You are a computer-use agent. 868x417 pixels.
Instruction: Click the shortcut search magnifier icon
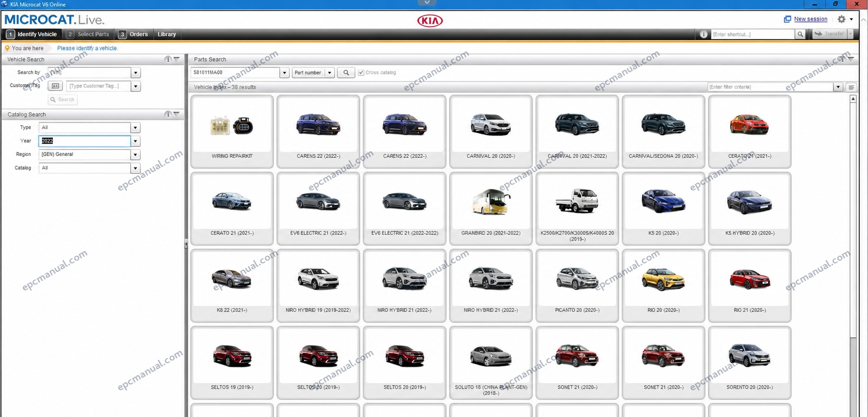800,34
